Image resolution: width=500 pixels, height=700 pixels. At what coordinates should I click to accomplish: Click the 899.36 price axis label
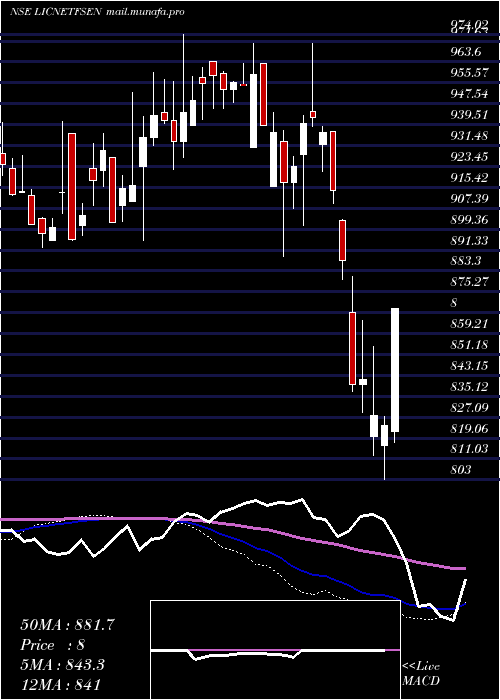pyautogui.click(x=469, y=220)
